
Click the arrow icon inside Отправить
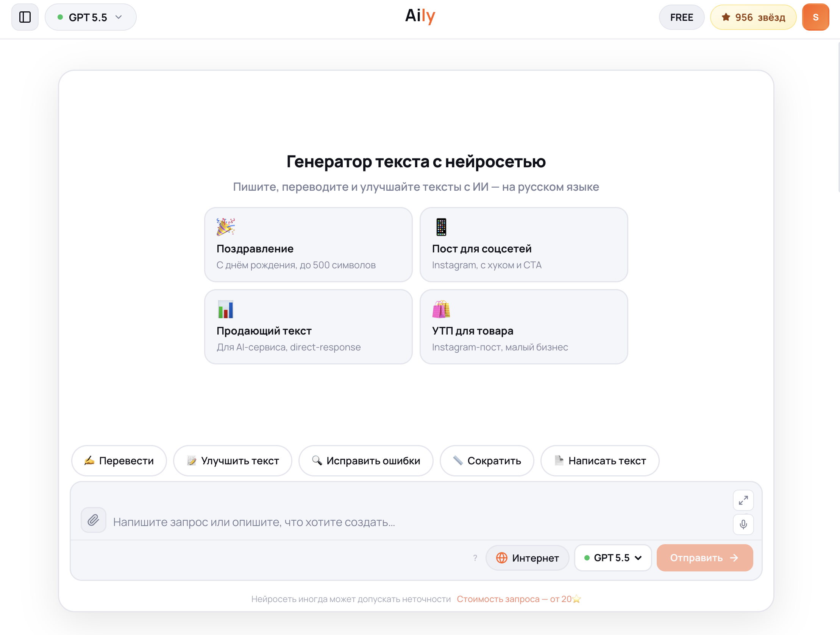tap(734, 557)
